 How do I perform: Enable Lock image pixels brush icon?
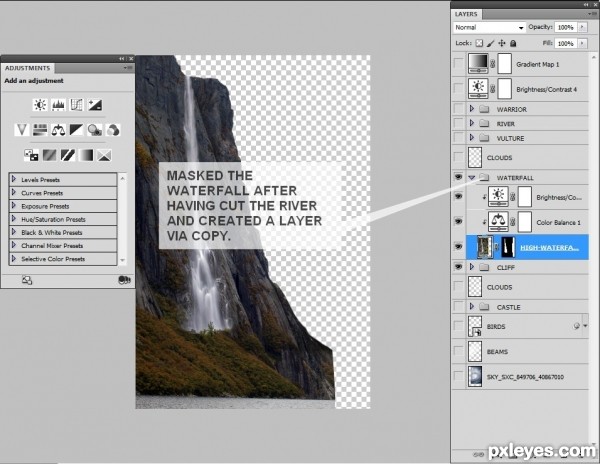(491, 43)
